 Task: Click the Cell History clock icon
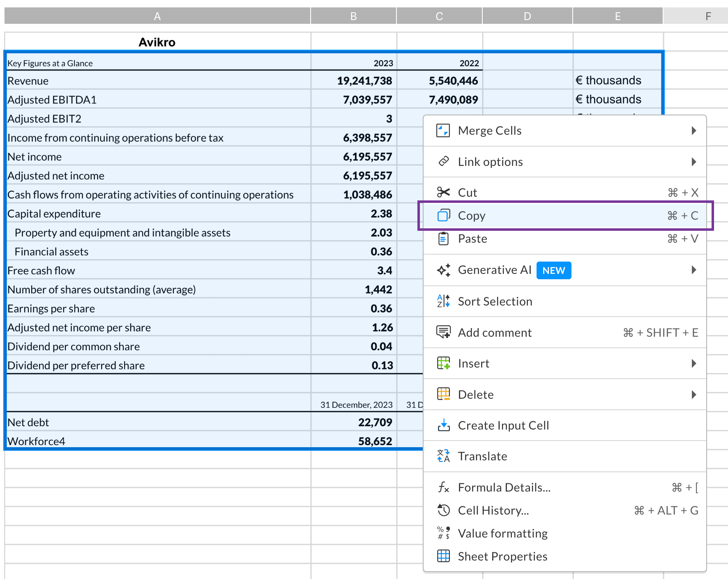(443, 510)
